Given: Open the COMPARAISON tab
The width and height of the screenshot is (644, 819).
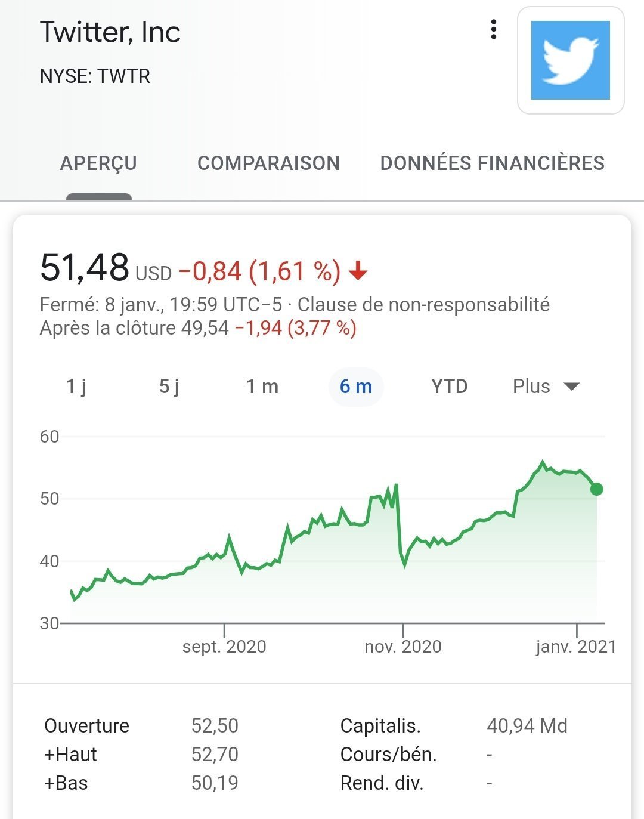Looking at the screenshot, I should (x=268, y=163).
